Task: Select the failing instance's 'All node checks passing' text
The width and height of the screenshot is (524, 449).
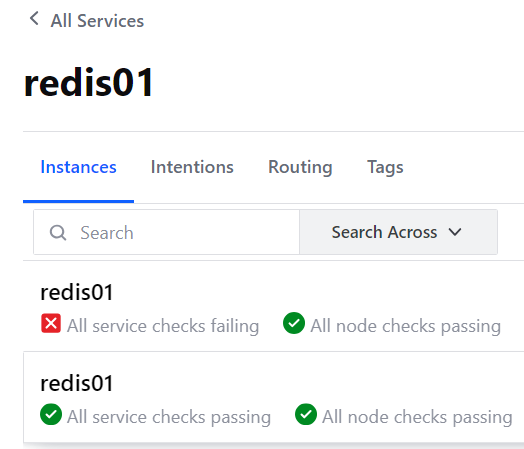Action: pyautogui.click(x=405, y=326)
